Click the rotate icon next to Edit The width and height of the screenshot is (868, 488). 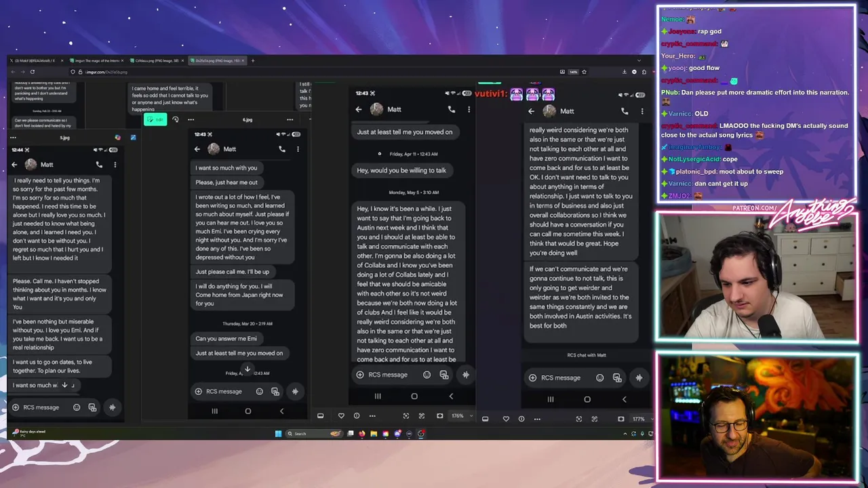pyautogui.click(x=176, y=119)
